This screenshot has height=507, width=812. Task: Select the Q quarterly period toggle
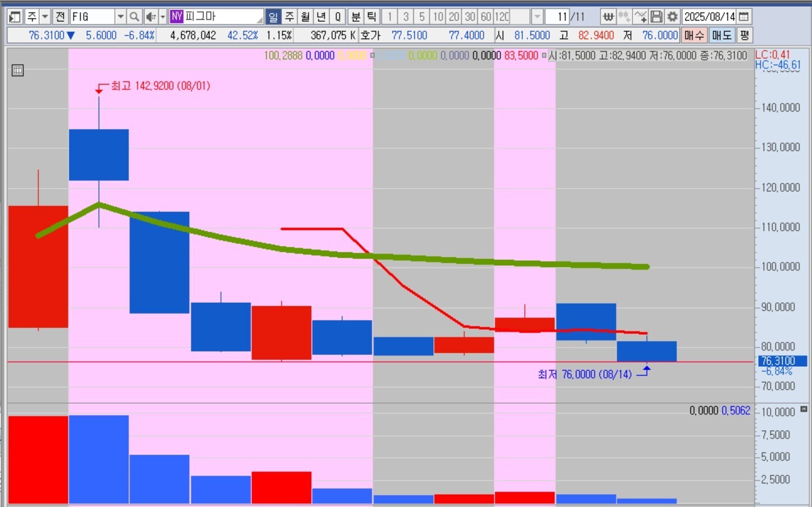(338, 17)
